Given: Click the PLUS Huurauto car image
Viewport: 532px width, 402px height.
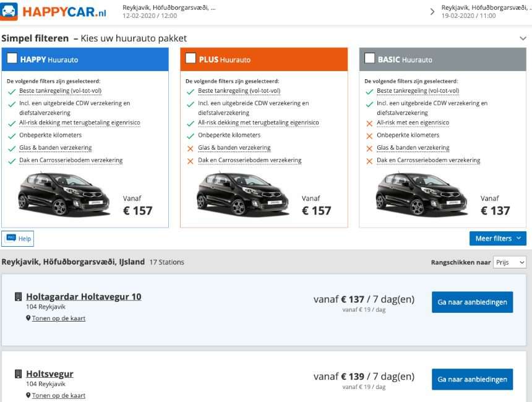Looking at the screenshot, I should point(243,194).
